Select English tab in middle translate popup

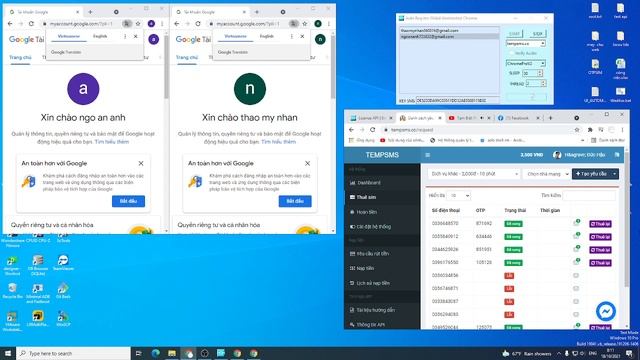pyautogui.click(x=266, y=36)
